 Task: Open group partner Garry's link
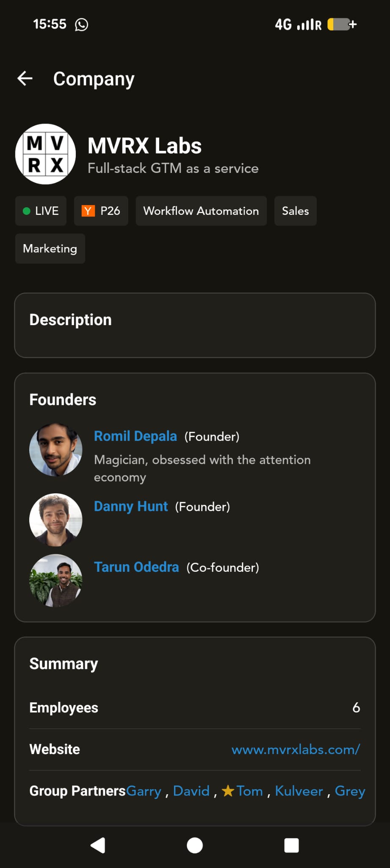click(144, 791)
